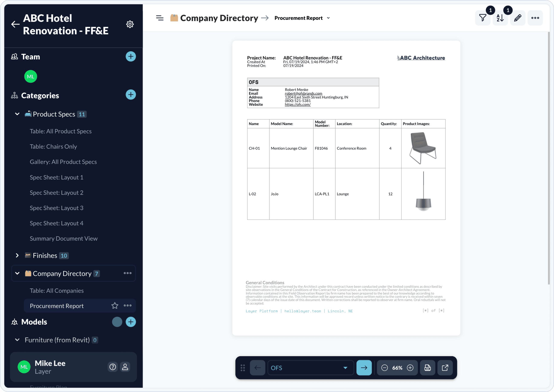Open project settings gear icon
Viewport: 554px width, 392px height.
pos(130,24)
